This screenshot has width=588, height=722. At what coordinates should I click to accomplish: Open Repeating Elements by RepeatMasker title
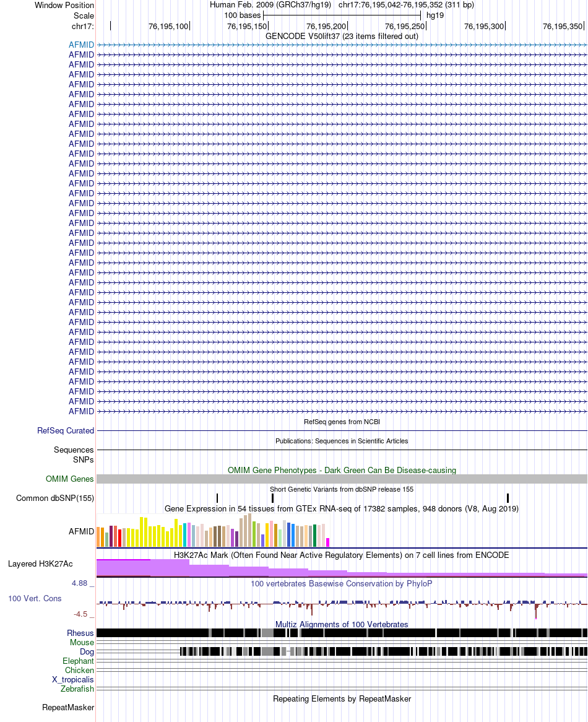[x=342, y=698]
